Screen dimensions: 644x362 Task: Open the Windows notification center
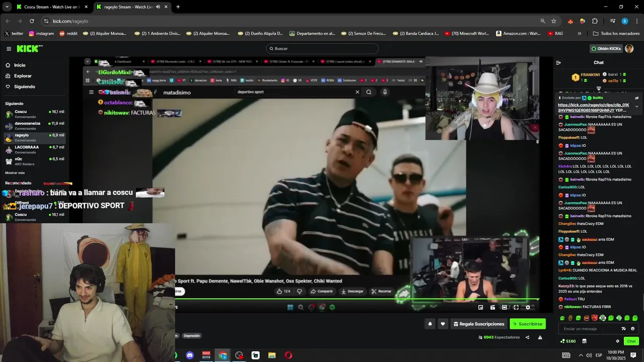(x=633, y=355)
